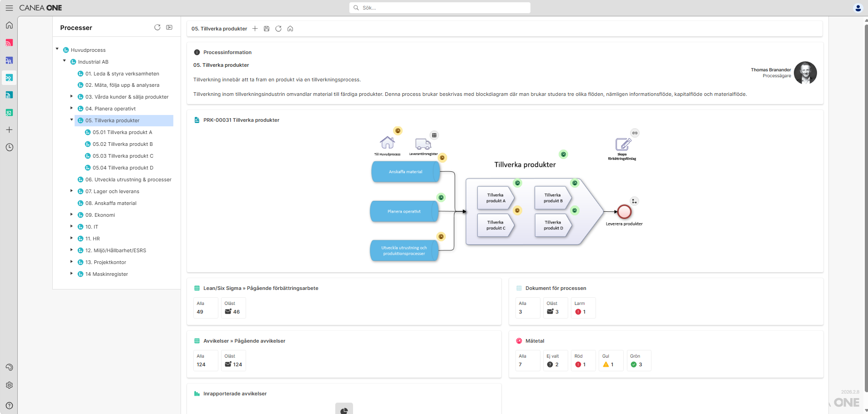Open 08. Anskaffa material in tree
This screenshot has width=868, height=414.
coord(111,203)
